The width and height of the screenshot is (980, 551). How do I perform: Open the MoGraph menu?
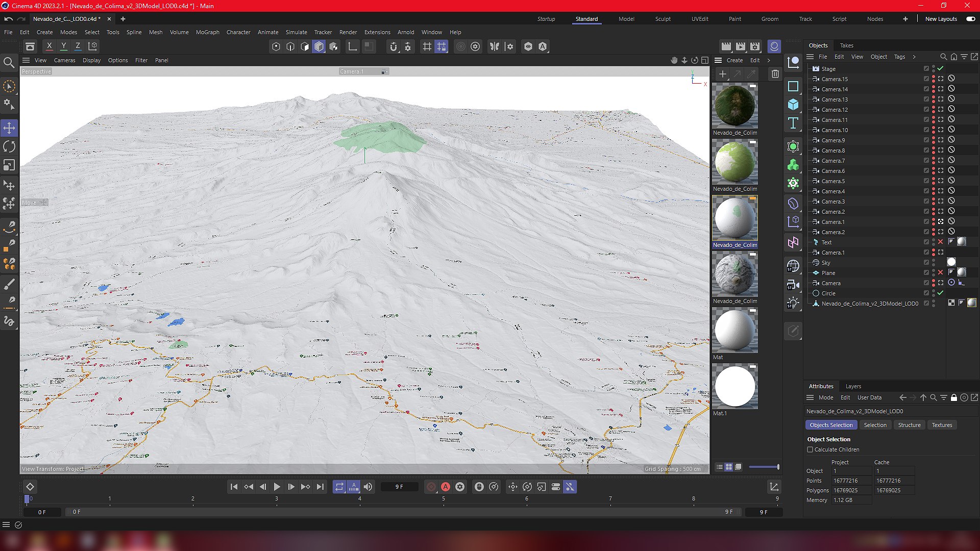(208, 32)
